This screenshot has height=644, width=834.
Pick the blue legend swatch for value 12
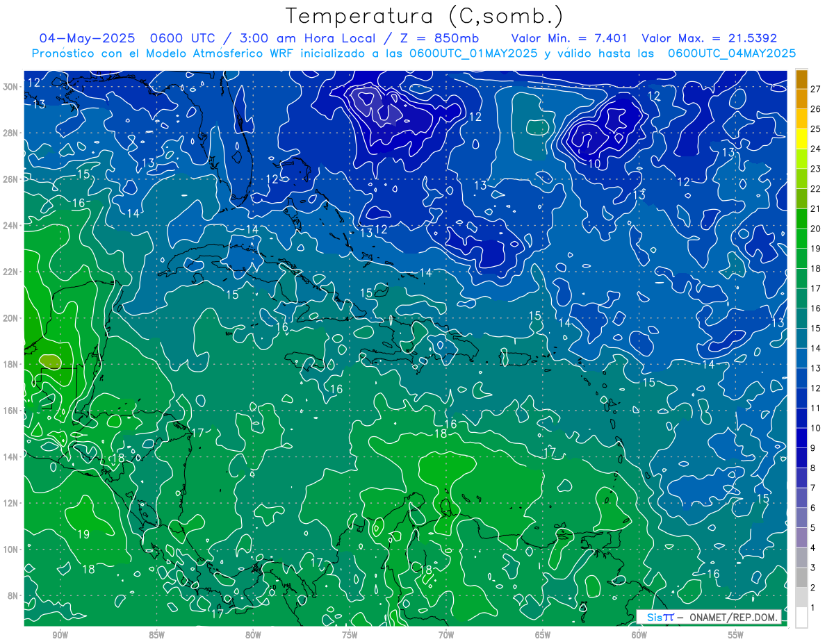tap(801, 379)
